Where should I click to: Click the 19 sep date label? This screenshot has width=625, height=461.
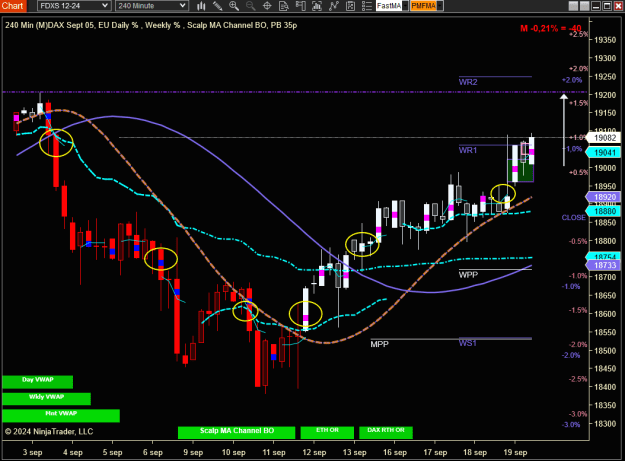pyautogui.click(x=515, y=452)
